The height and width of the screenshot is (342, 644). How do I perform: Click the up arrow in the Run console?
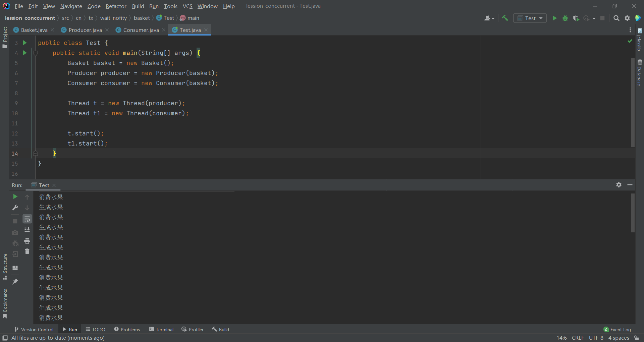[x=27, y=197]
